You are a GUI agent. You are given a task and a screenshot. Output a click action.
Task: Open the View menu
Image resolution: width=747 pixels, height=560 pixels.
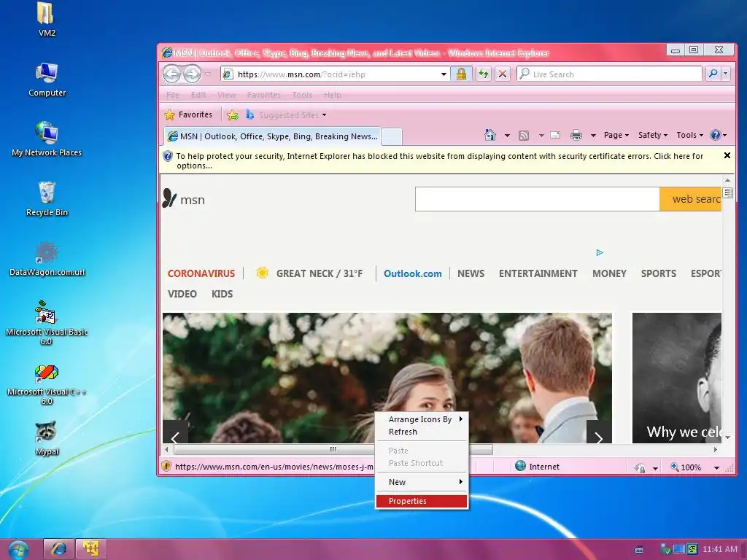[x=226, y=95]
